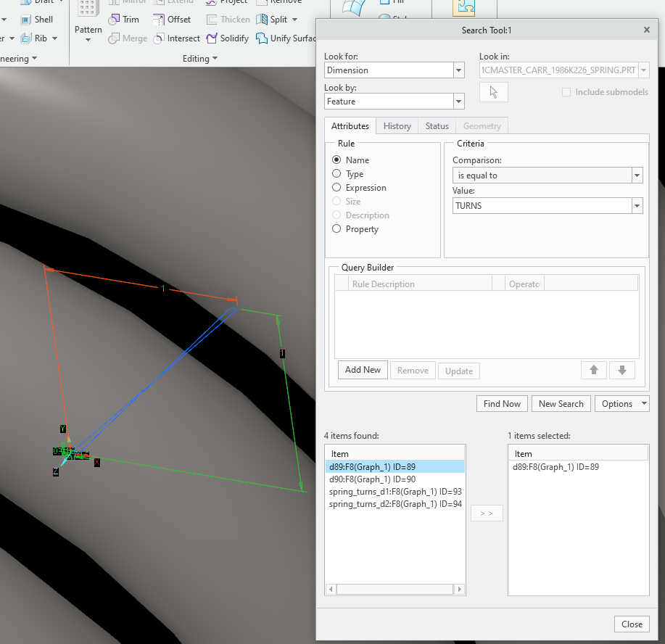Click the Intersect tool

(176, 38)
